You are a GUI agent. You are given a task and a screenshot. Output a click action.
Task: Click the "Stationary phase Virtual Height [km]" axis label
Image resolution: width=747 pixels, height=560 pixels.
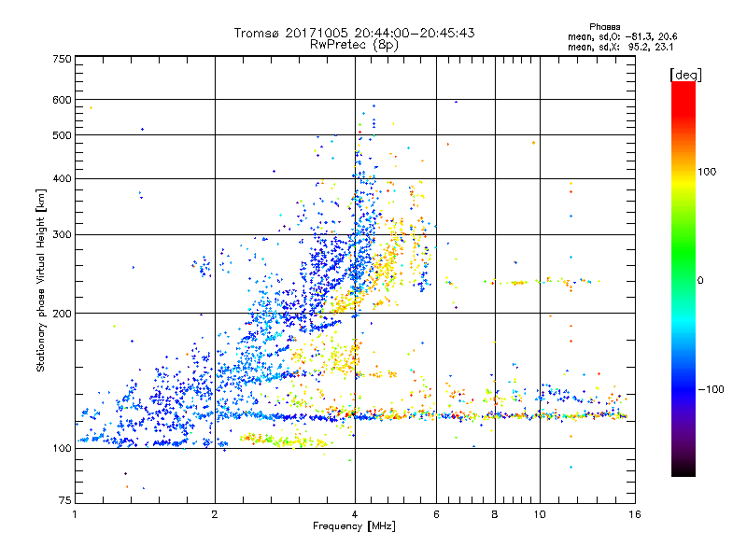(41, 281)
